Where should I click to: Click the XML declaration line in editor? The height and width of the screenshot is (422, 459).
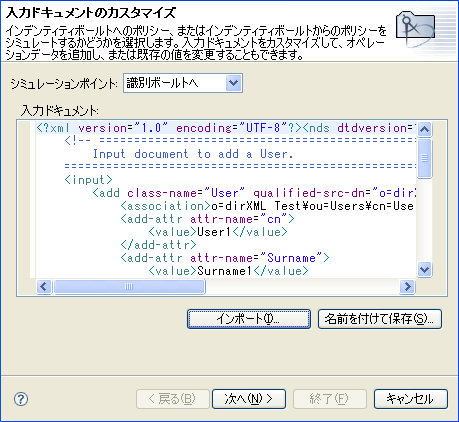pyautogui.click(x=226, y=128)
